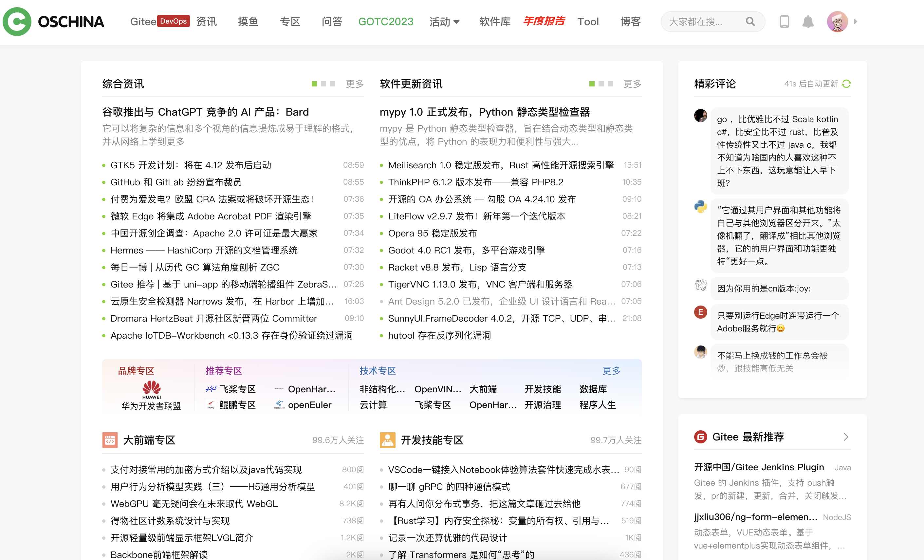Open GitHub 和 GitLab 纷纷宣布裁员 article

click(x=176, y=182)
